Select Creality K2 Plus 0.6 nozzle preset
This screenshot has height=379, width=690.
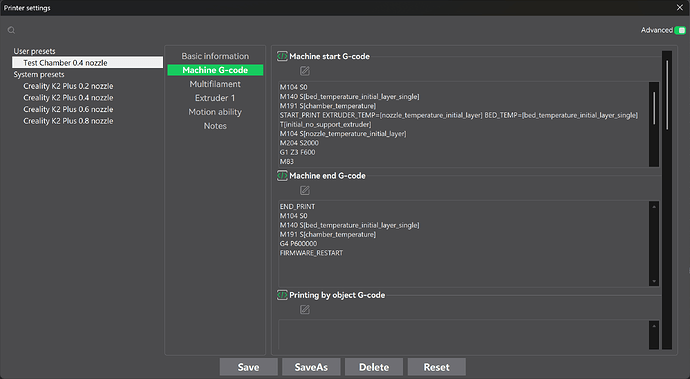(x=68, y=109)
